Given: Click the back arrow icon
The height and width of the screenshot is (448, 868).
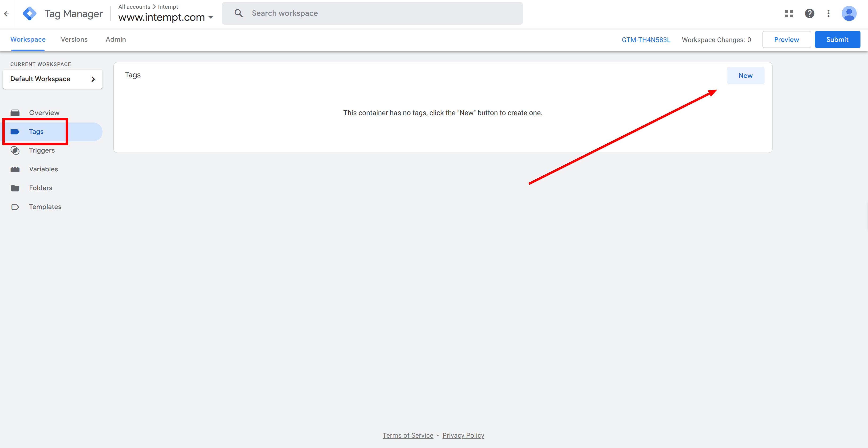Looking at the screenshot, I should [7, 14].
